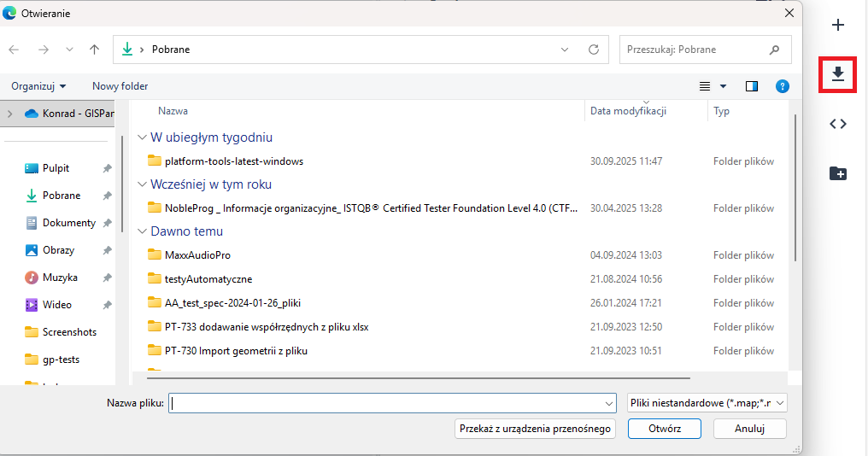The height and width of the screenshot is (456, 868).
Task: Click the add folder icon in sidebar
Action: [838, 173]
